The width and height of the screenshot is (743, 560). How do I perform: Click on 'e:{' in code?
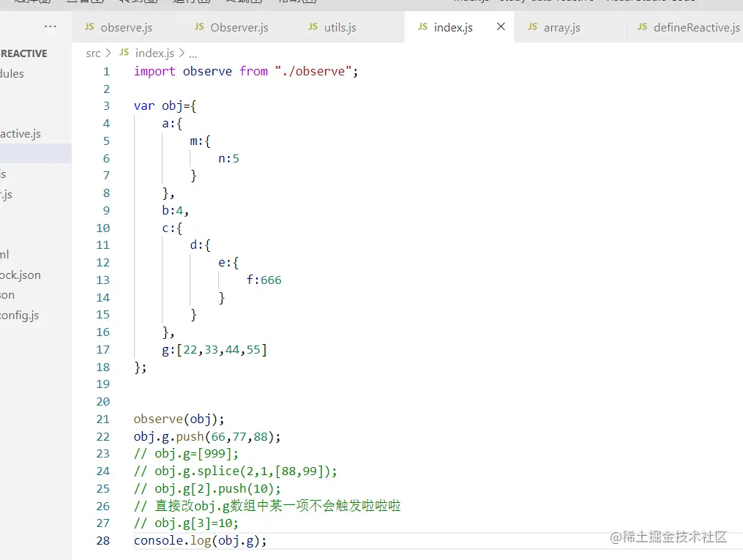[228, 263]
